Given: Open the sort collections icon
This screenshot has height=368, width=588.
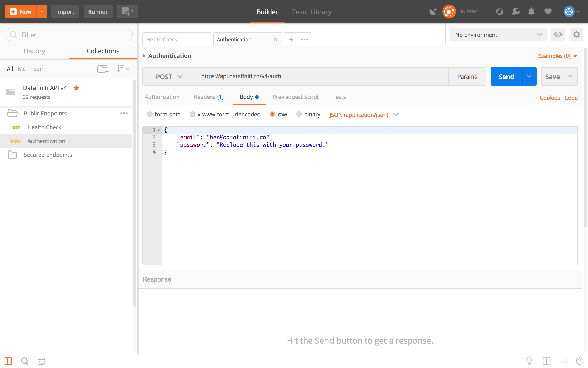Looking at the screenshot, I should 122,69.
